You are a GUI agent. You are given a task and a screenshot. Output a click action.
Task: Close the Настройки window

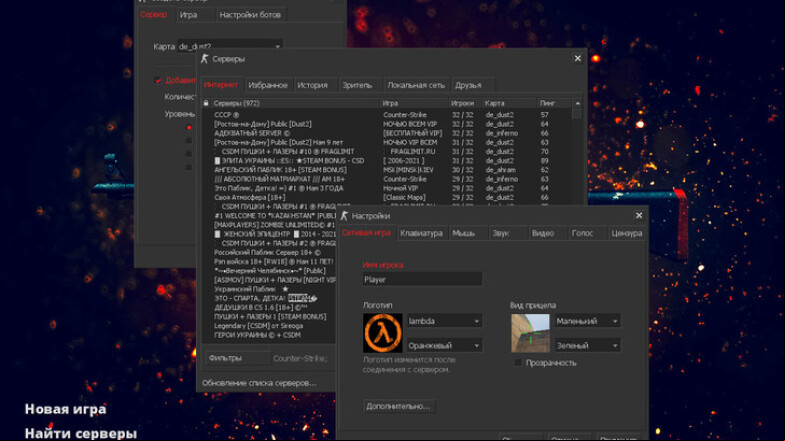(x=639, y=215)
